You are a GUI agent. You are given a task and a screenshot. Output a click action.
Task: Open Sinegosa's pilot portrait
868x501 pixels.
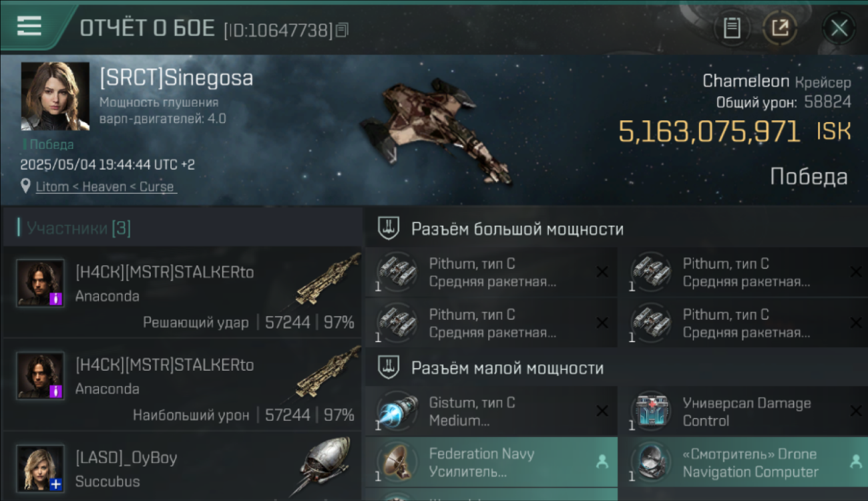[x=55, y=96]
